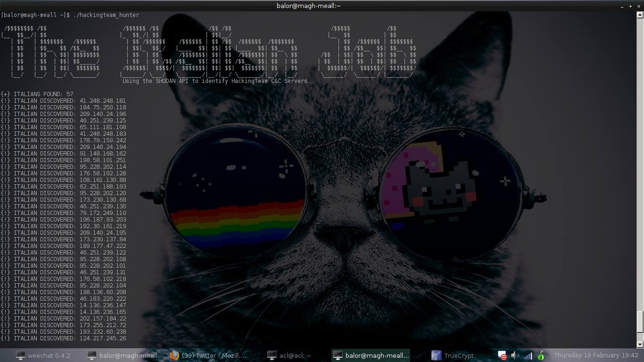Click the 'Using the SHODAN API' line

tap(216, 81)
